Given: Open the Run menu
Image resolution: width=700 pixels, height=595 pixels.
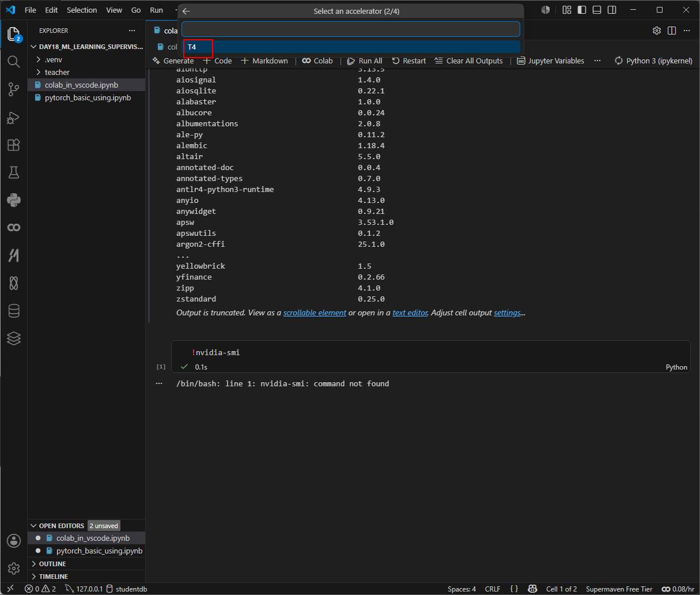Looking at the screenshot, I should (157, 10).
